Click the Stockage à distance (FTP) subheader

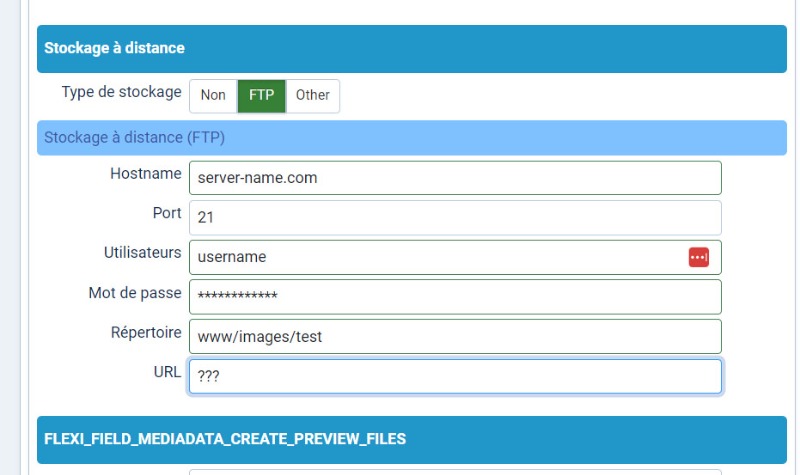(x=412, y=138)
